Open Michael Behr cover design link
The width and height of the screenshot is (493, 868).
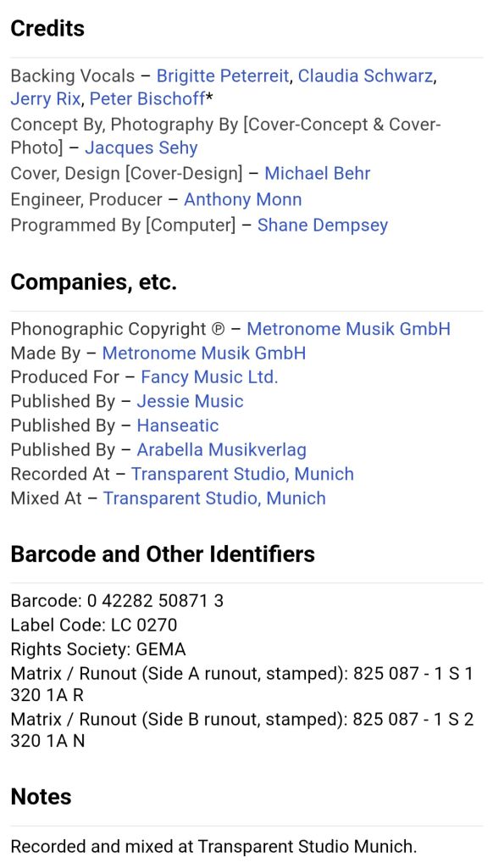tap(317, 173)
